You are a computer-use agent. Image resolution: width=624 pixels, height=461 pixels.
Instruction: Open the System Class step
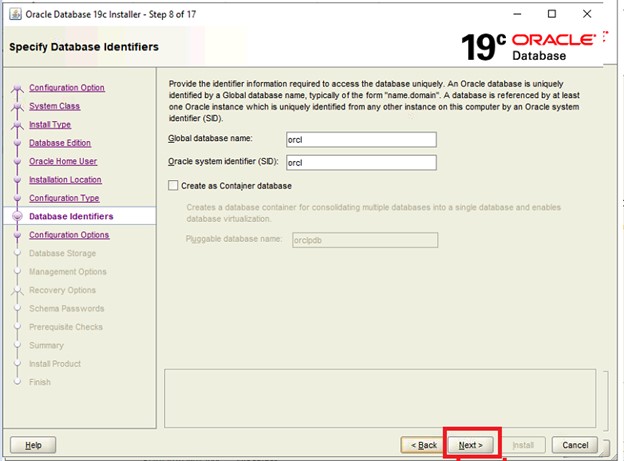[54, 106]
